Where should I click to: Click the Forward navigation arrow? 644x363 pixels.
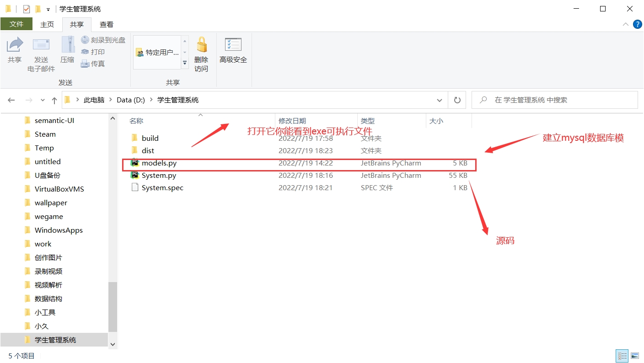pyautogui.click(x=29, y=100)
